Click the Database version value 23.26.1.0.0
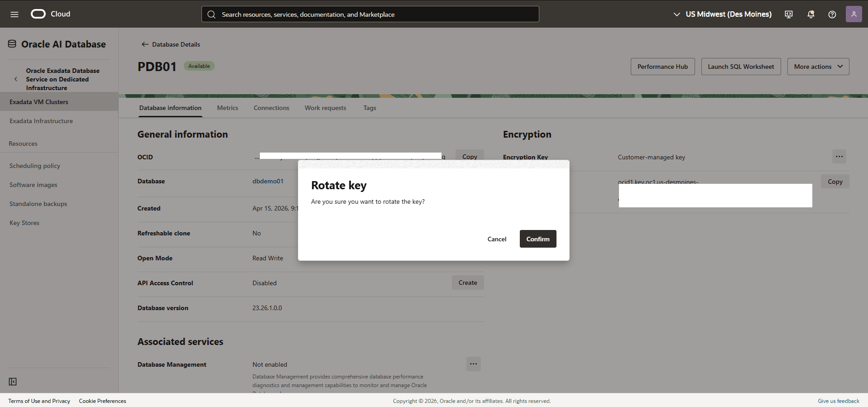Image resolution: width=868 pixels, height=407 pixels. (267, 308)
